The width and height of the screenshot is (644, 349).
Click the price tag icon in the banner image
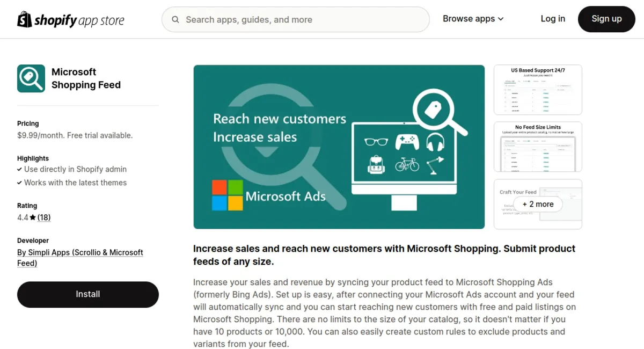[433, 110]
